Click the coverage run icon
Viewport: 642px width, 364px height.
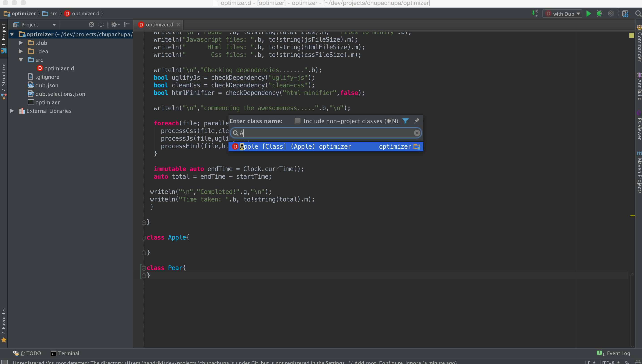(611, 13)
